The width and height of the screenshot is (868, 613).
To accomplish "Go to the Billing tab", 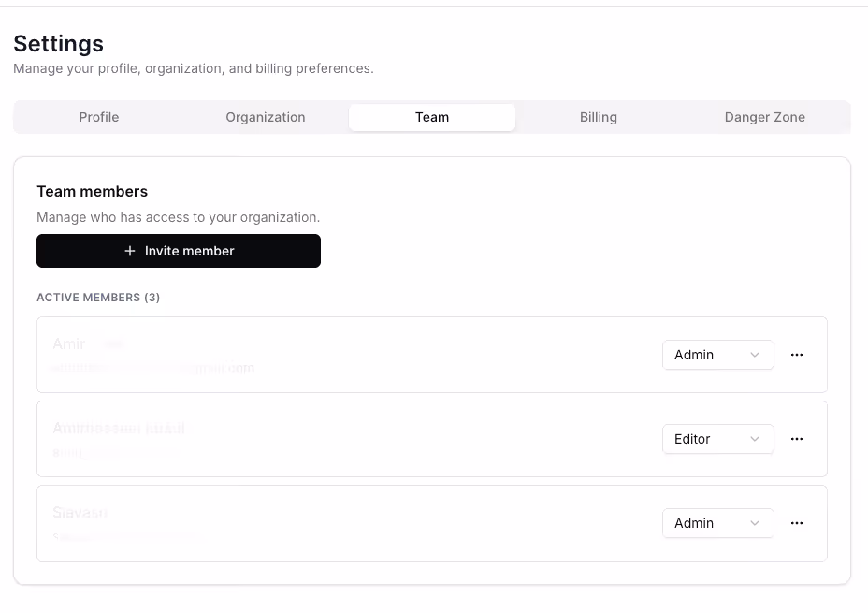I will [599, 117].
